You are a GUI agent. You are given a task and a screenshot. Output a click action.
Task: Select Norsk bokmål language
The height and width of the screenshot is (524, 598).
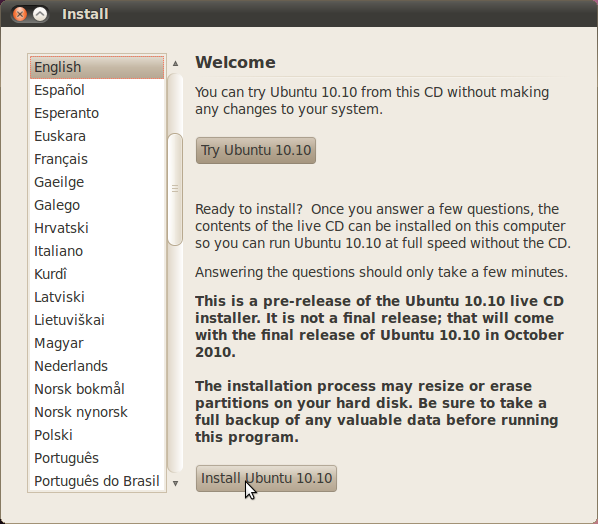[x=97, y=389]
